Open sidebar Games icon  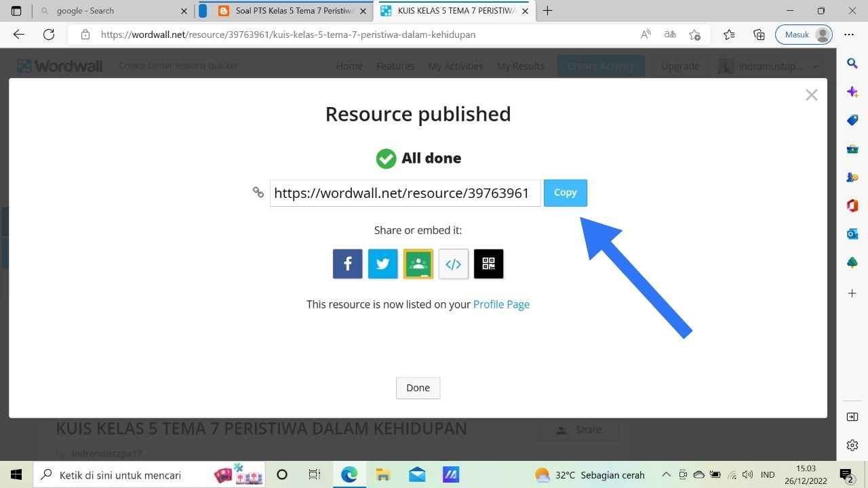[x=852, y=177]
